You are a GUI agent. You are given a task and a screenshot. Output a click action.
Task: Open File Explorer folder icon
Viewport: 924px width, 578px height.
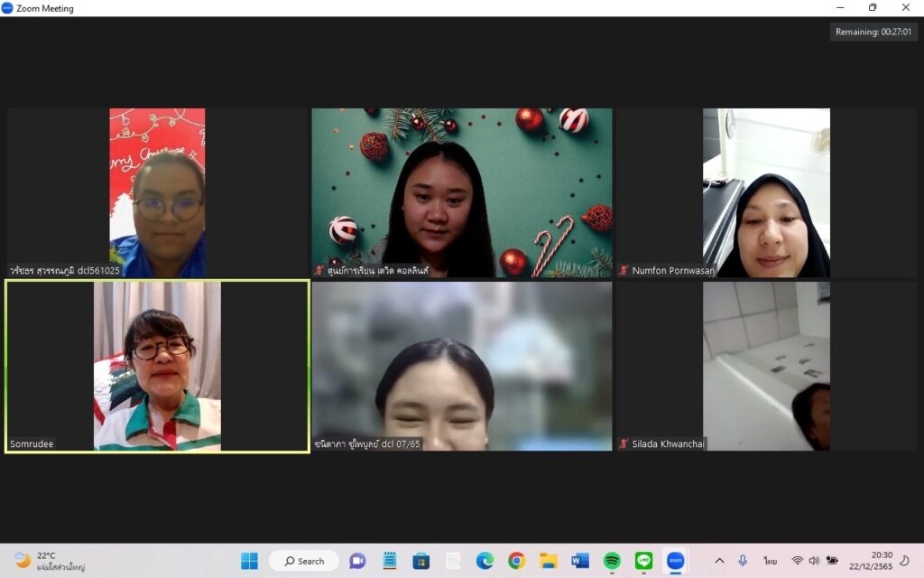[548, 561]
